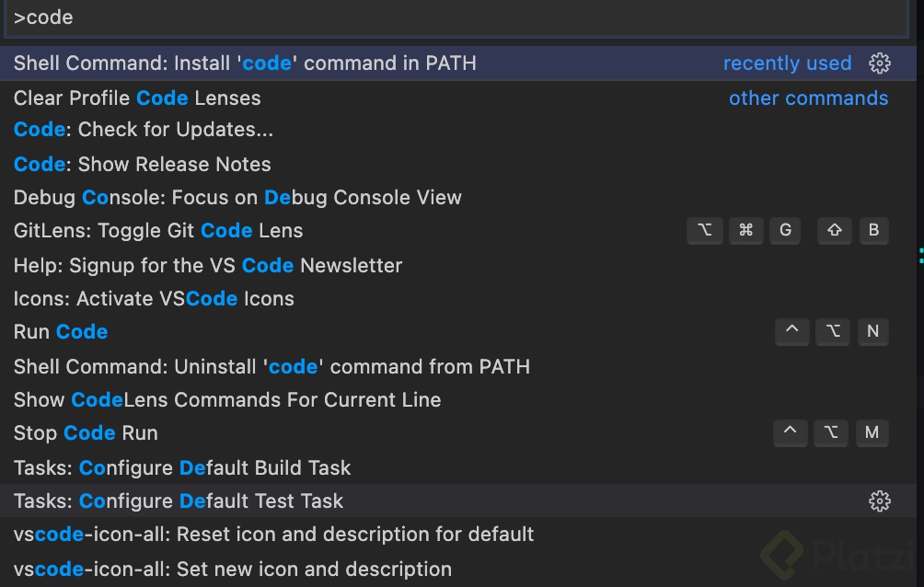
Task: Click the M key badge beside Stop Code Run
Action: 872,433
